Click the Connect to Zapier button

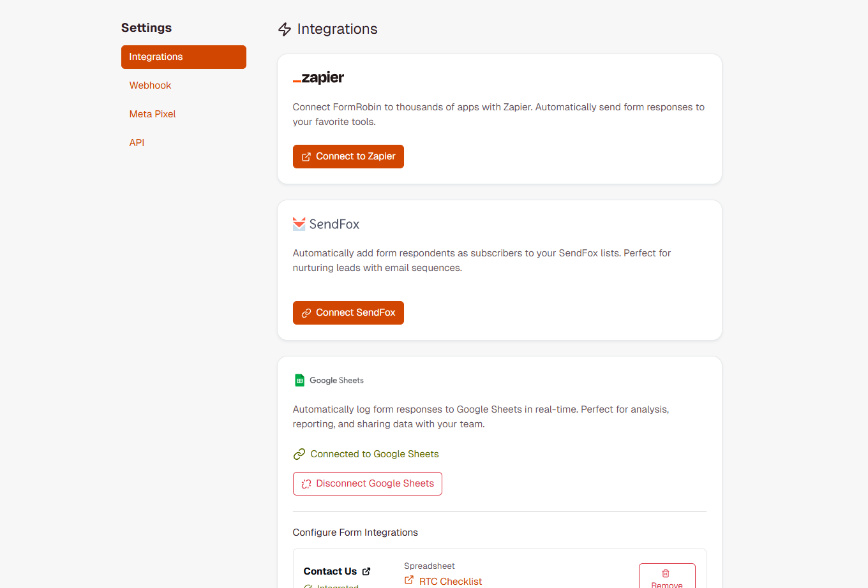(x=348, y=156)
